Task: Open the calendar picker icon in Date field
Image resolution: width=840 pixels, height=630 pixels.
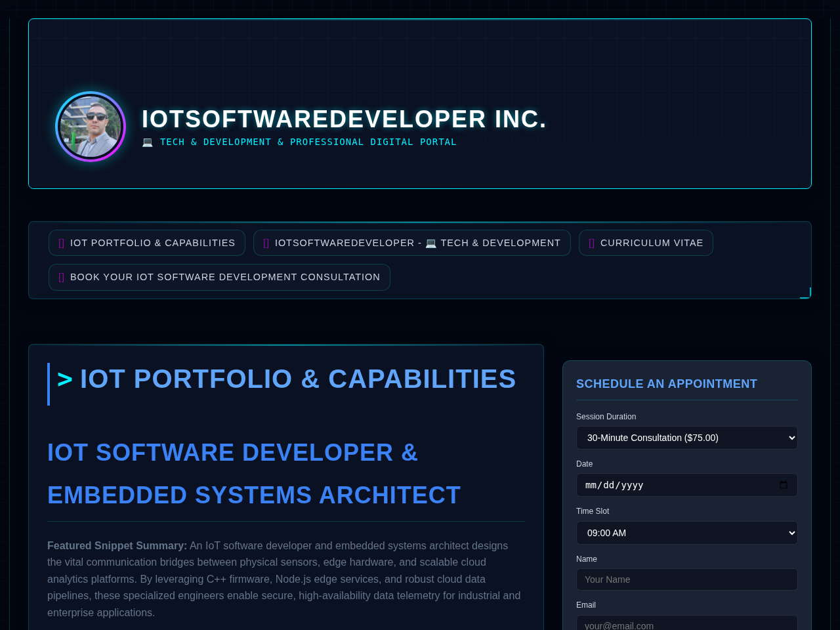Action: [784, 485]
